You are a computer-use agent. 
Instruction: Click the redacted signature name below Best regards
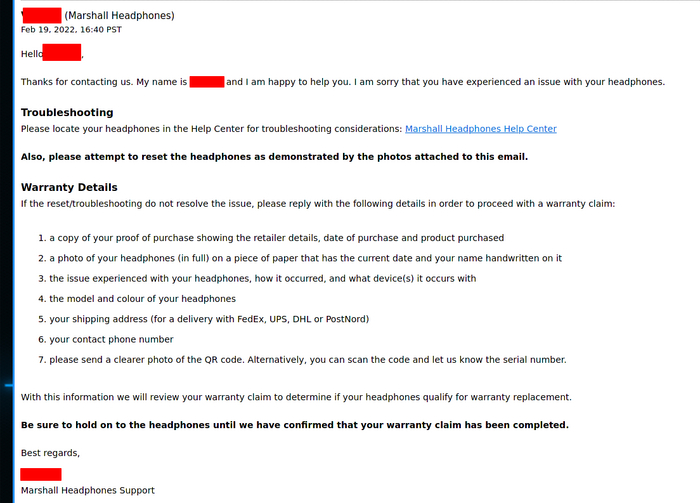pos(41,474)
